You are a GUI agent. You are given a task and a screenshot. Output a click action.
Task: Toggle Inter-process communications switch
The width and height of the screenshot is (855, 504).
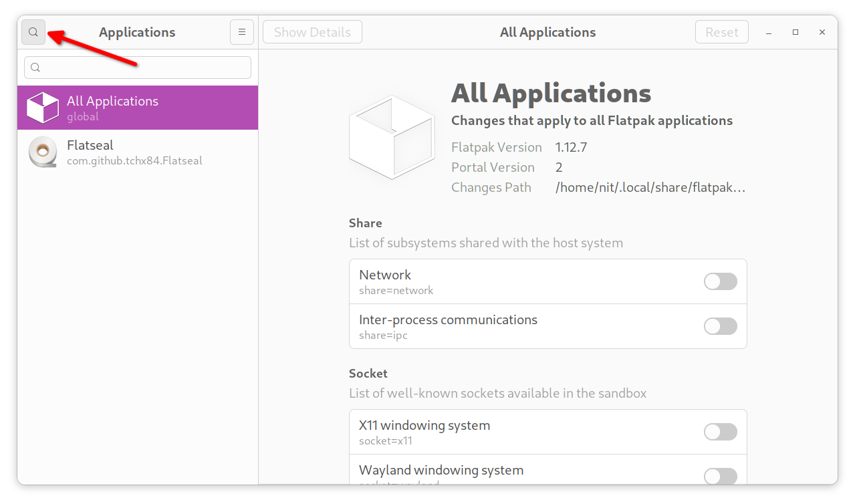click(x=721, y=326)
